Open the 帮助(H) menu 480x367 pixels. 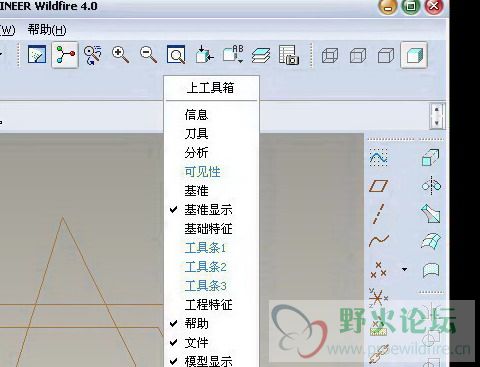(47, 30)
